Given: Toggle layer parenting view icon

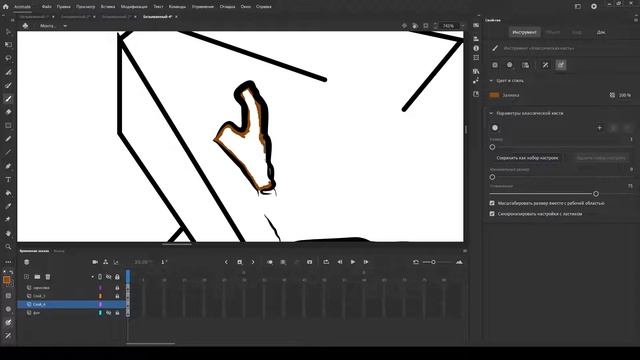Looking at the screenshot, I should [x=106, y=262].
